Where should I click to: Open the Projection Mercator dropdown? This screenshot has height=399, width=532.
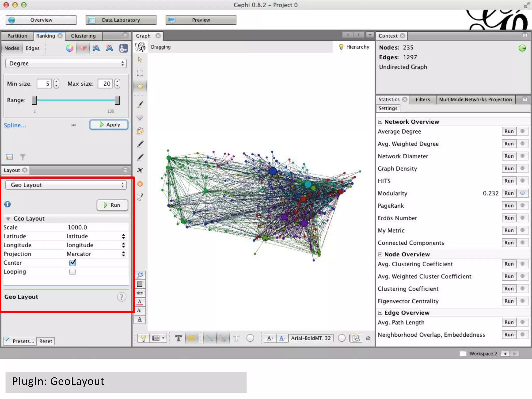point(97,254)
